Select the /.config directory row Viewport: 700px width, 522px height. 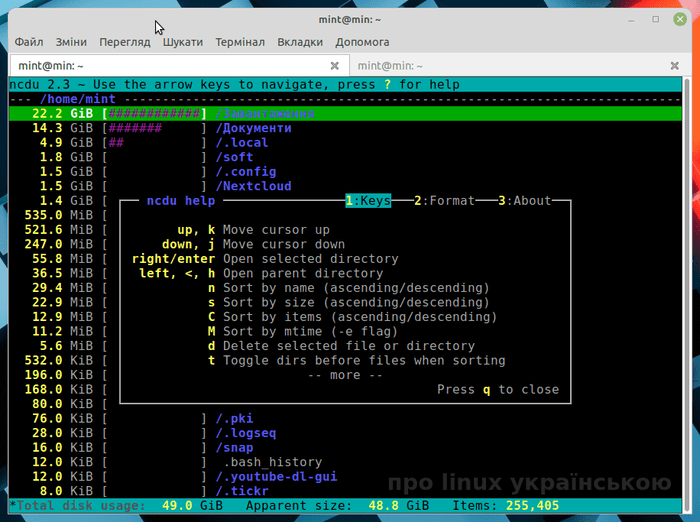(346, 171)
